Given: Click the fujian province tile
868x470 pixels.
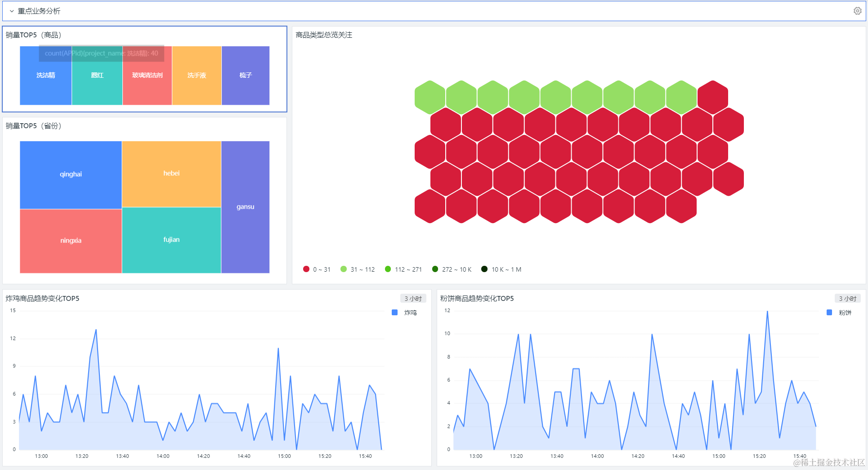Looking at the screenshot, I should coord(171,240).
